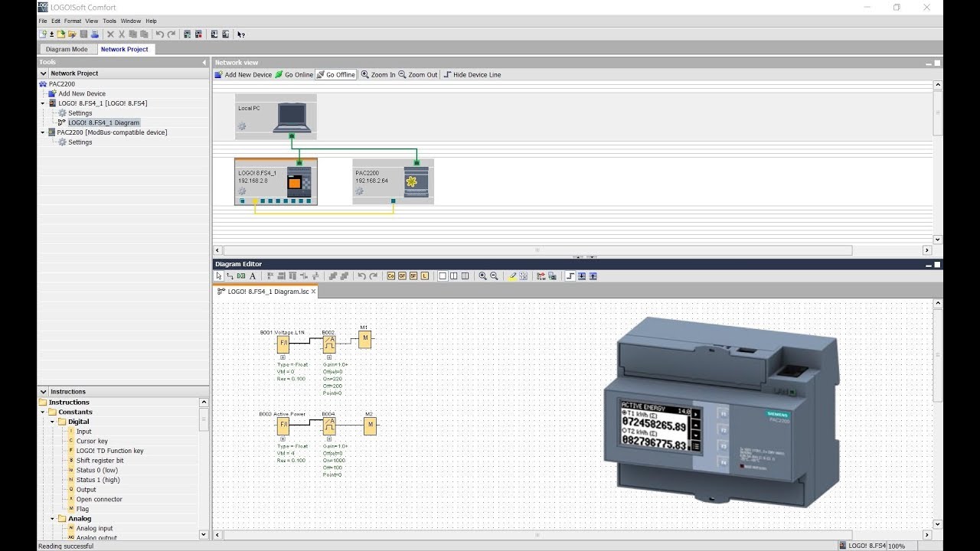This screenshot has width=980, height=551.
Task: Click Hide Device Line button
Action: pos(472,75)
